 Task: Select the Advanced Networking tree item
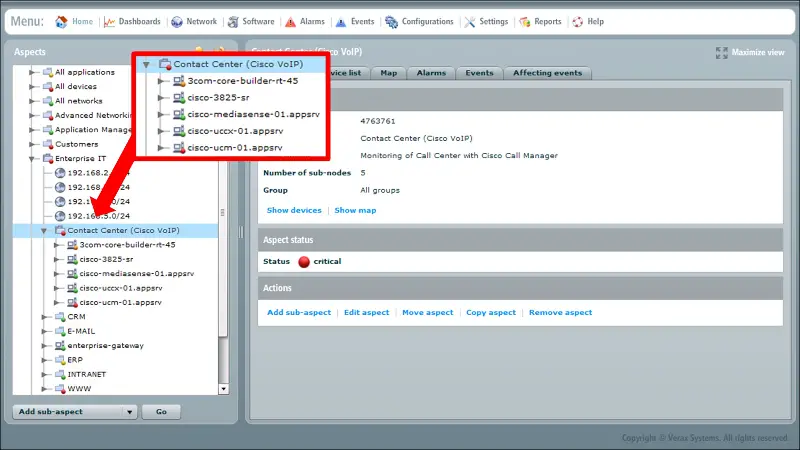pos(93,115)
